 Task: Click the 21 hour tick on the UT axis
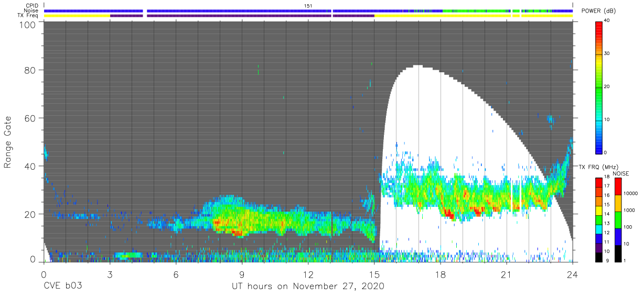pos(506,274)
